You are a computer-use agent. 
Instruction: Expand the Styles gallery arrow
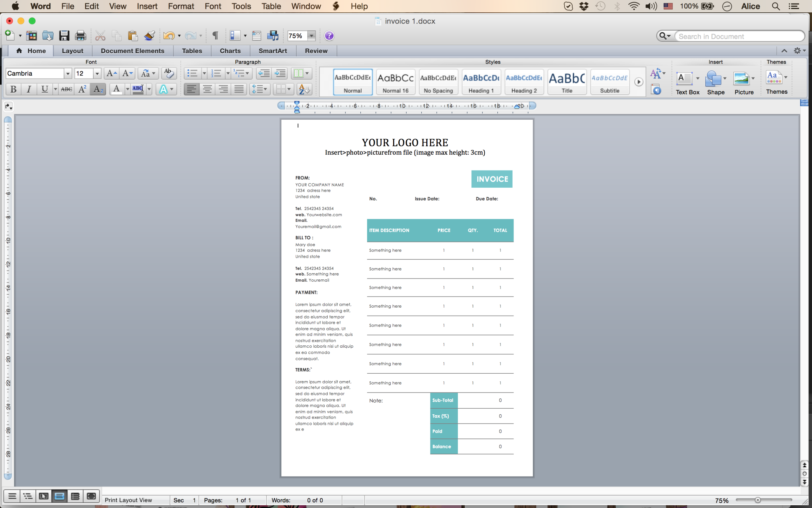[638, 82]
